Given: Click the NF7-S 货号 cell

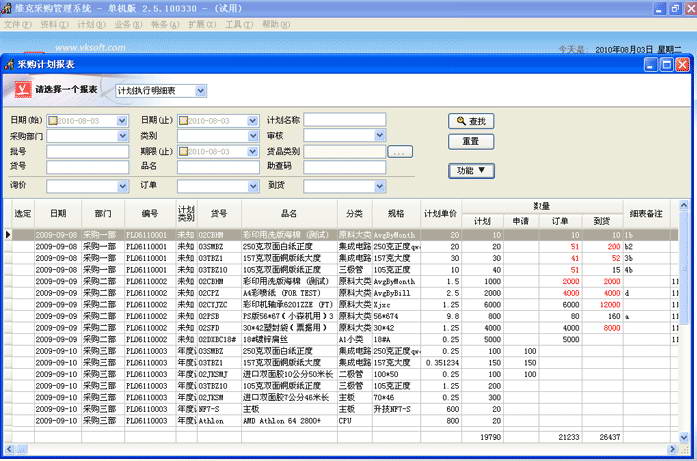Looking at the screenshot, I should 219,409.
